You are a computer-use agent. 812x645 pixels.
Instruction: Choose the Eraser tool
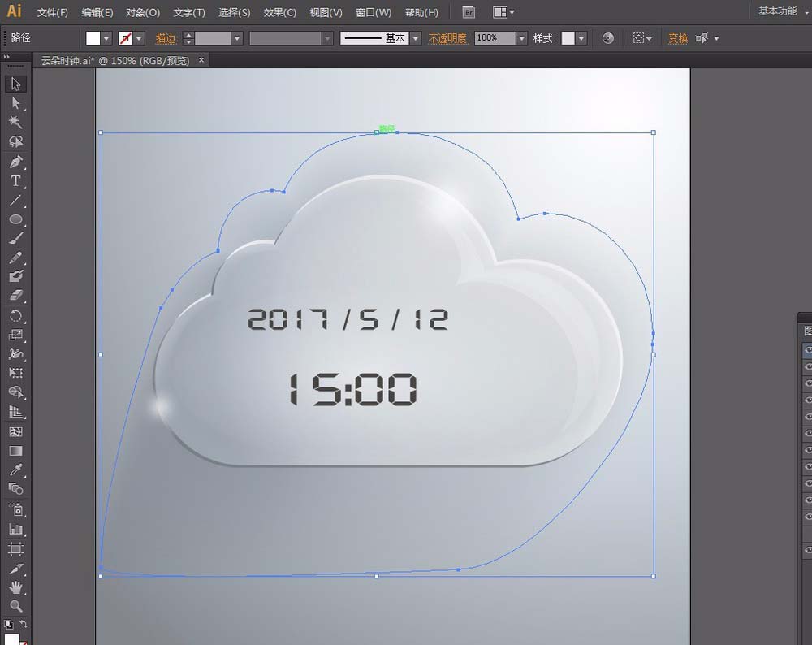[15, 296]
